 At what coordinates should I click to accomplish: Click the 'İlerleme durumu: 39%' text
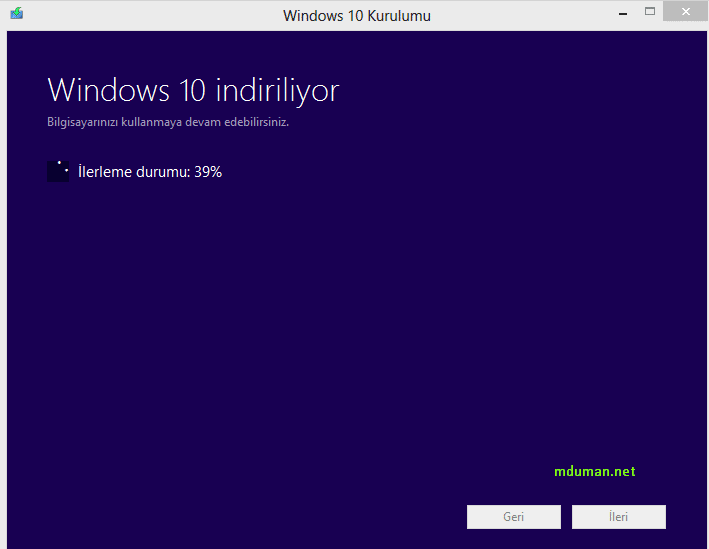tap(150, 172)
